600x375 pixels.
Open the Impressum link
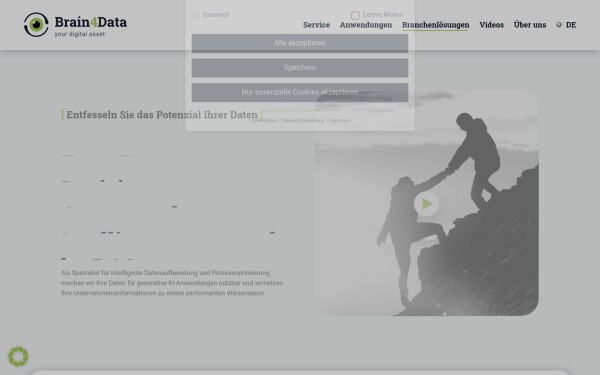point(339,120)
